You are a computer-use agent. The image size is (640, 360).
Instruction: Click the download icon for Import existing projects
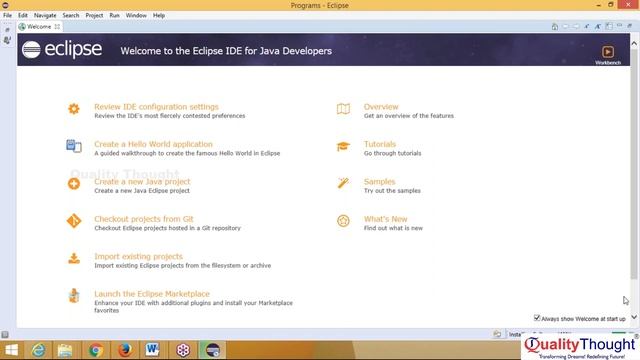(74, 258)
